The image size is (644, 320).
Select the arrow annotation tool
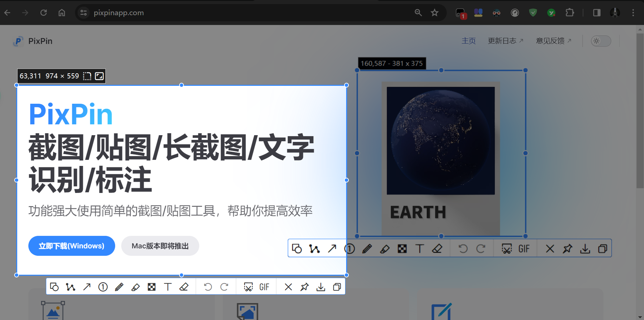[x=86, y=287]
